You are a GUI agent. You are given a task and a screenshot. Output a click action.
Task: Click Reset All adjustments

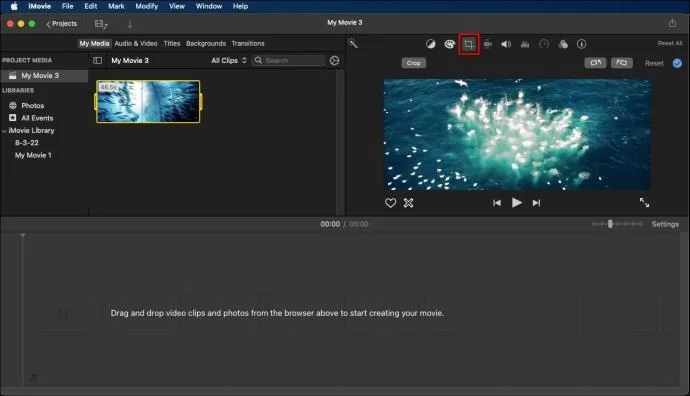click(x=669, y=43)
